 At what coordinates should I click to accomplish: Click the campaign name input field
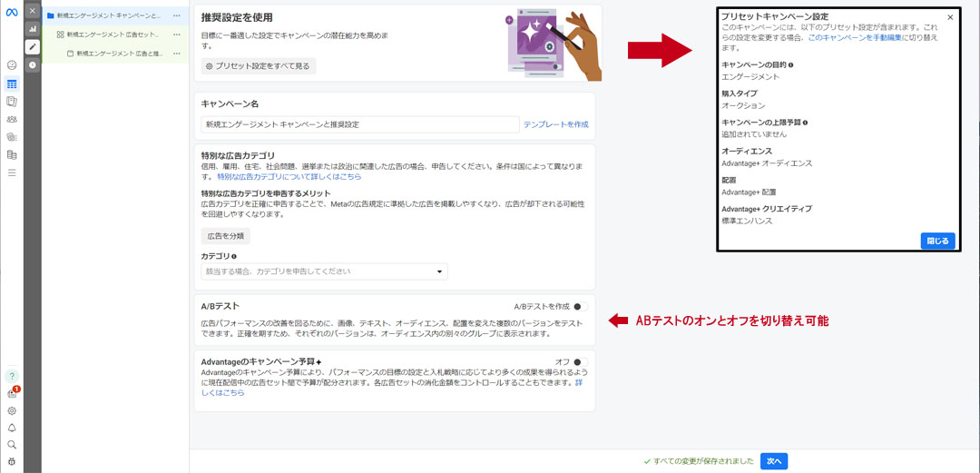tap(360, 124)
